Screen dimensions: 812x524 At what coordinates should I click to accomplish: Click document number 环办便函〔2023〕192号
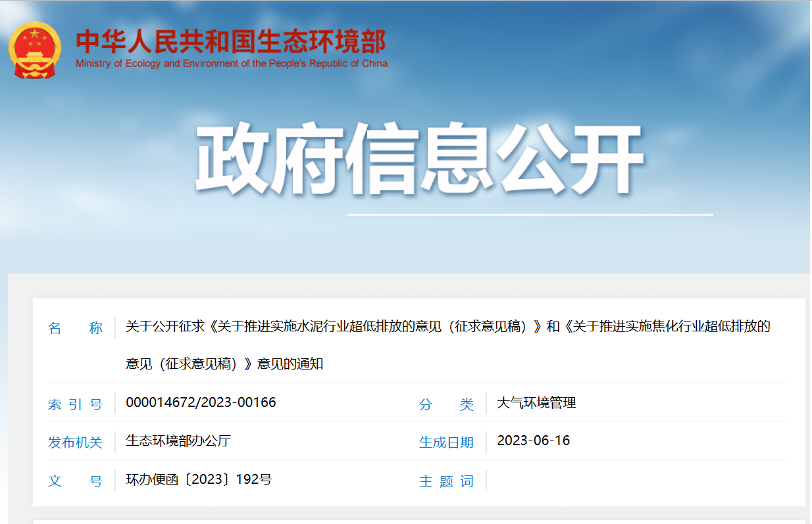pos(199,479)
